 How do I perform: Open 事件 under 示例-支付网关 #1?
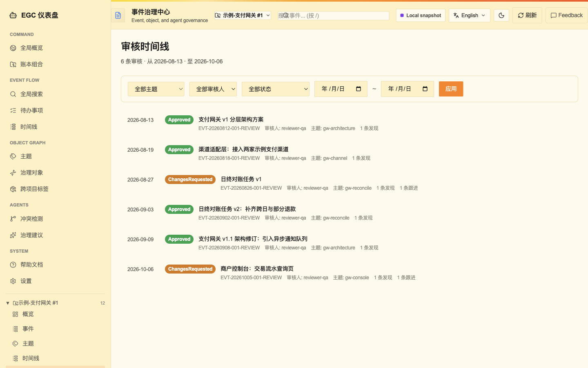pos(55,329)
